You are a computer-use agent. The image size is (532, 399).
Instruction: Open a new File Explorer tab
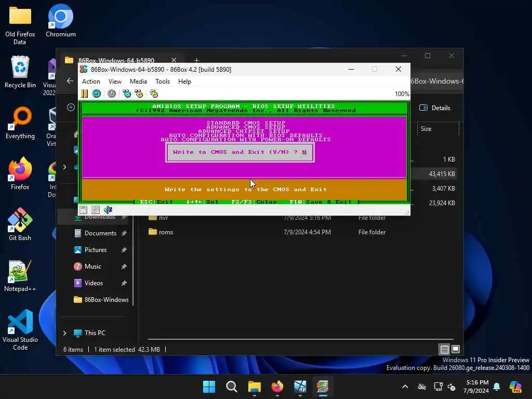coord(196,60)
